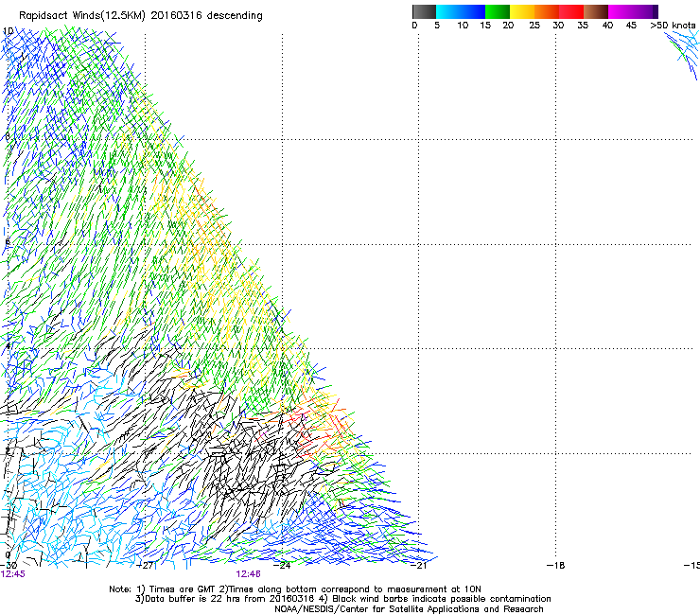Screen dimensions: 700x615
Task: Click the legend label '45'
Action: click(631, 26)
